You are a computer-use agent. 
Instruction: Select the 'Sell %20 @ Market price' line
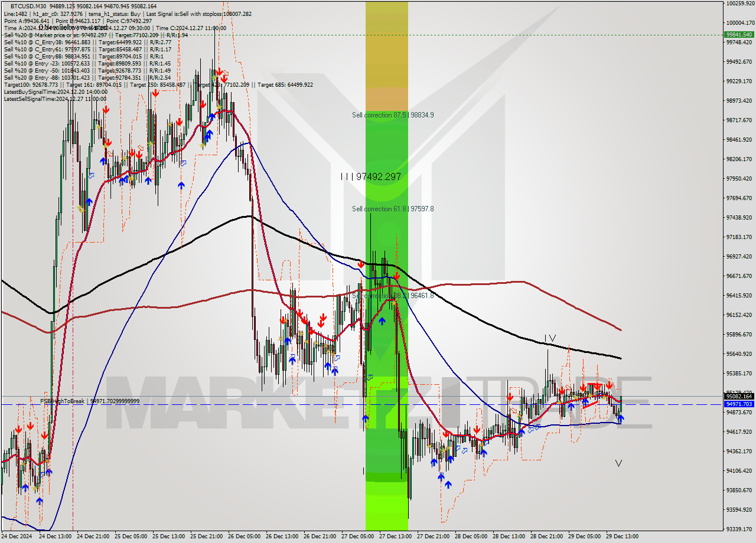[x=96, y=35]
